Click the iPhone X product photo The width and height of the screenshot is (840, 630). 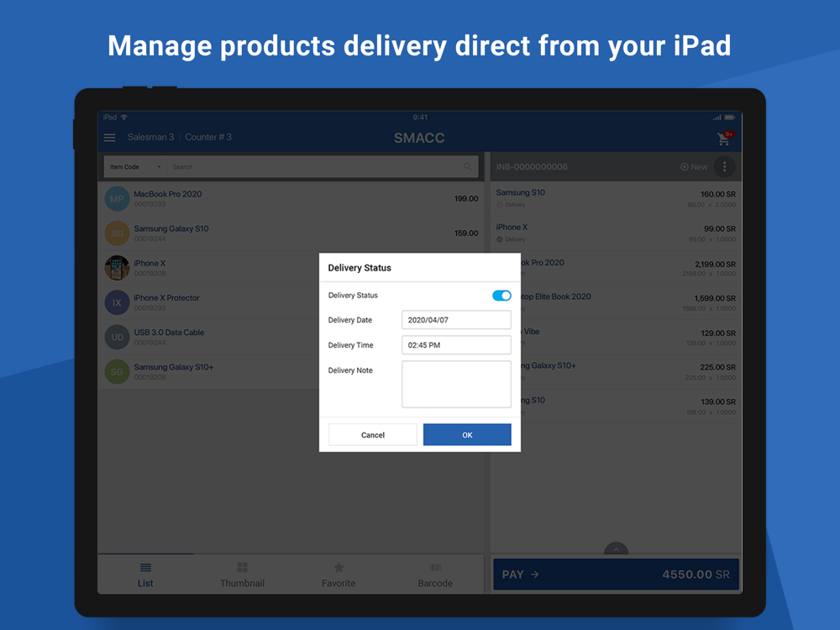click(x=117, y=268)
